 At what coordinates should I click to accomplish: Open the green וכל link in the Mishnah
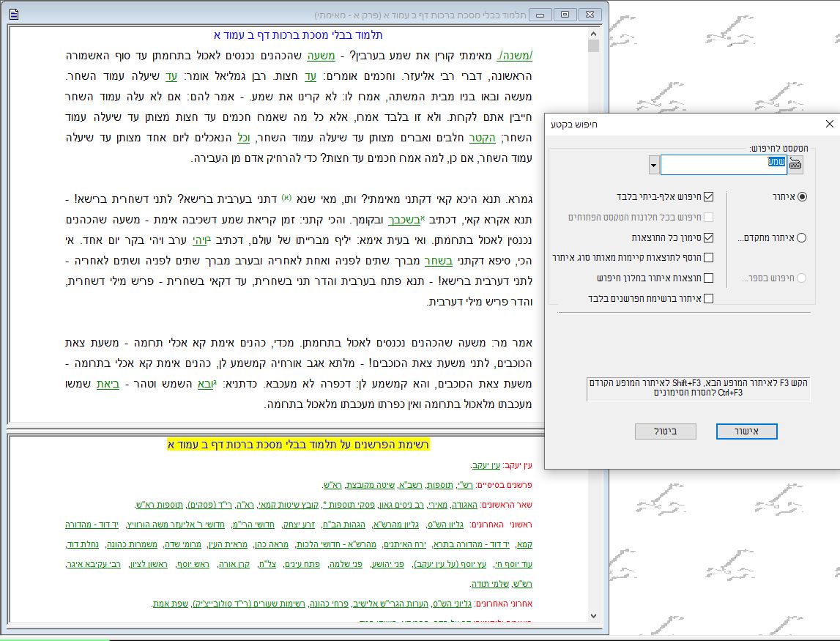tap(244, 138)
